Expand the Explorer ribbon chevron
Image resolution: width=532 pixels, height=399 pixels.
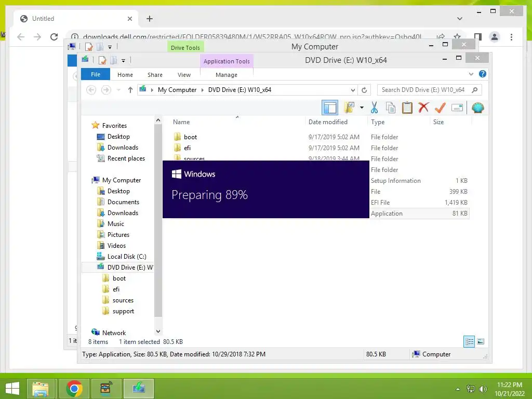(471, 74)
